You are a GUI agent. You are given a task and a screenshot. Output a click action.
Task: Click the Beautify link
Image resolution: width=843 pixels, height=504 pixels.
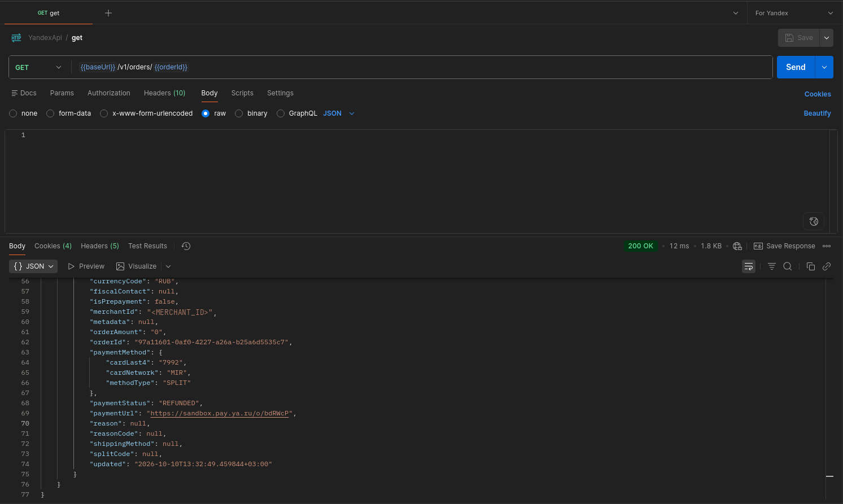click(817, 113)
